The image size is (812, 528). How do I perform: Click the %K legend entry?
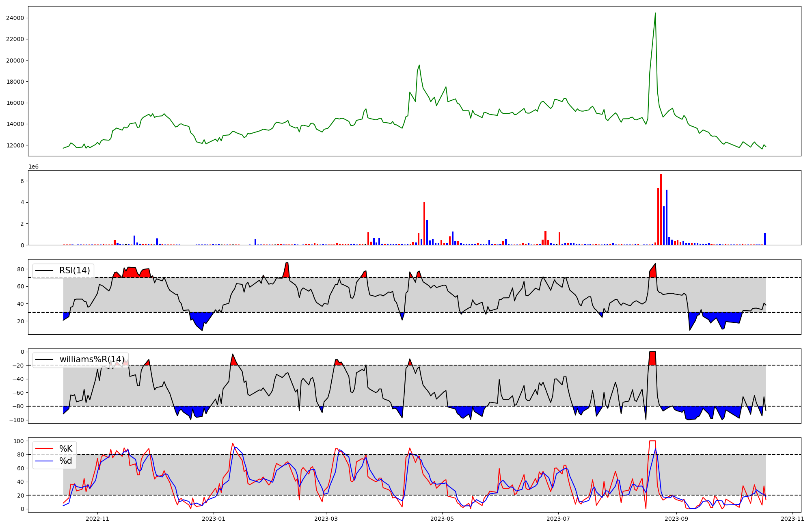[x=66, y=449]
